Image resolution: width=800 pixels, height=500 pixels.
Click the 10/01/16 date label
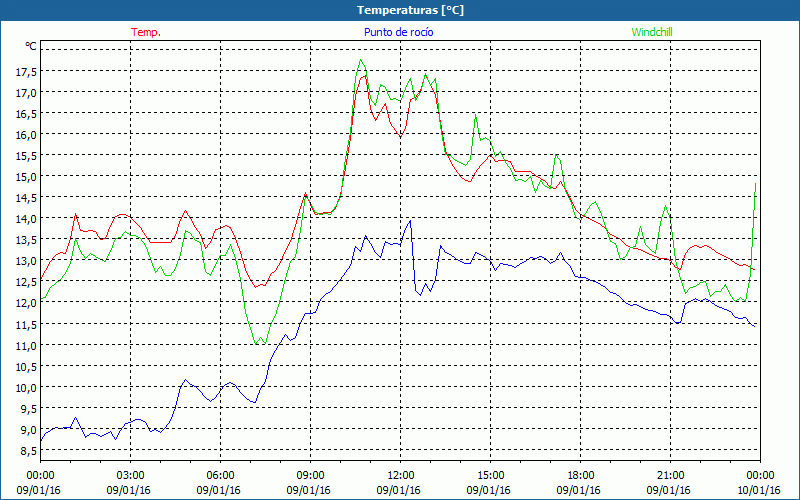759,490
